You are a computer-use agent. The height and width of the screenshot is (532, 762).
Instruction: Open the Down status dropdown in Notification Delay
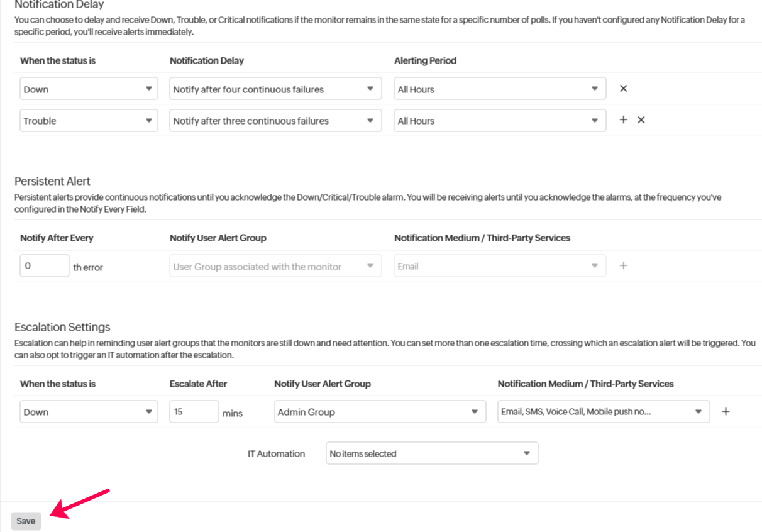tap(89, 89)
